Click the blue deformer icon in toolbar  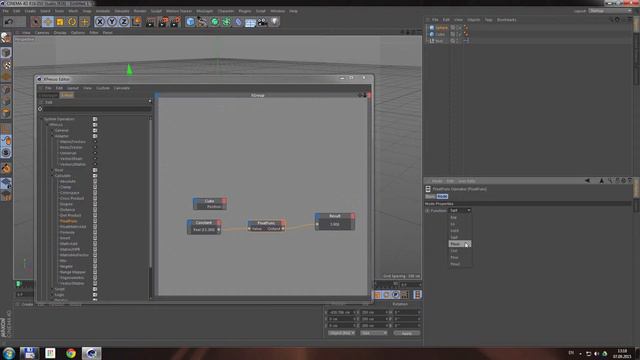tap(238, 21)
